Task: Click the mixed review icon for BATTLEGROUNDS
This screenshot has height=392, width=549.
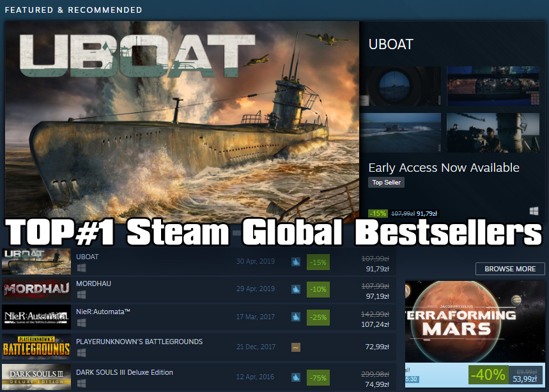Action: pyautogui.click(x=296, y=347)
